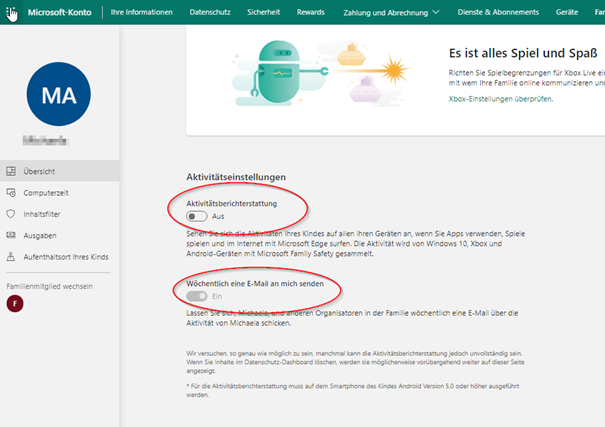Open Datenschutz menu item

pos(210,12)
